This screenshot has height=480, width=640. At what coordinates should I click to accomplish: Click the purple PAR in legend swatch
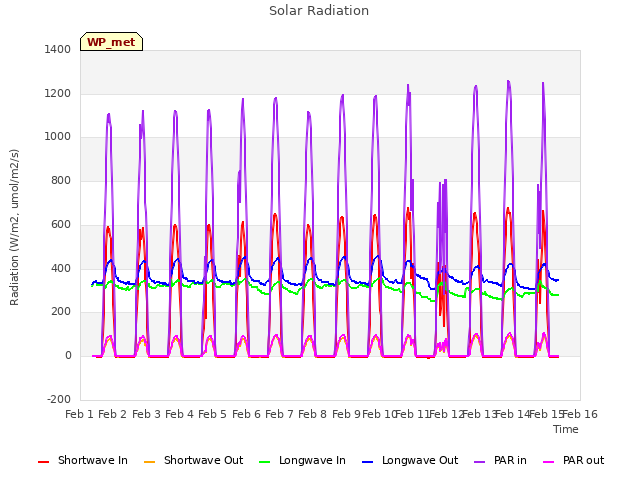[x=480, y=462]
